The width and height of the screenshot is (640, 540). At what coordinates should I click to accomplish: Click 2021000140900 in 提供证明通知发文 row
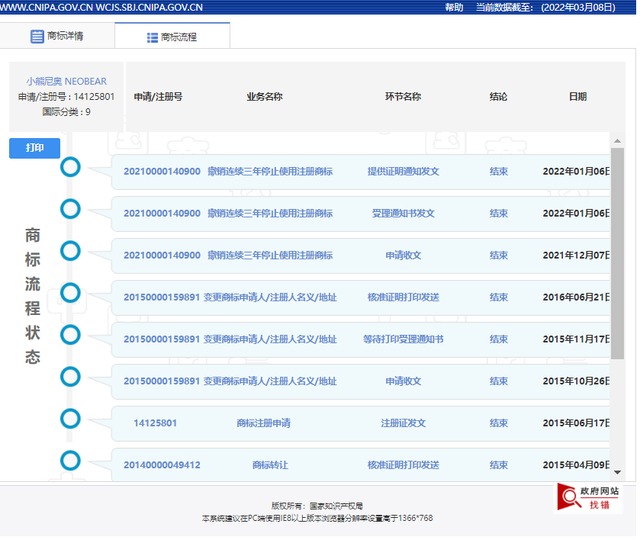(x=162, y=171)
